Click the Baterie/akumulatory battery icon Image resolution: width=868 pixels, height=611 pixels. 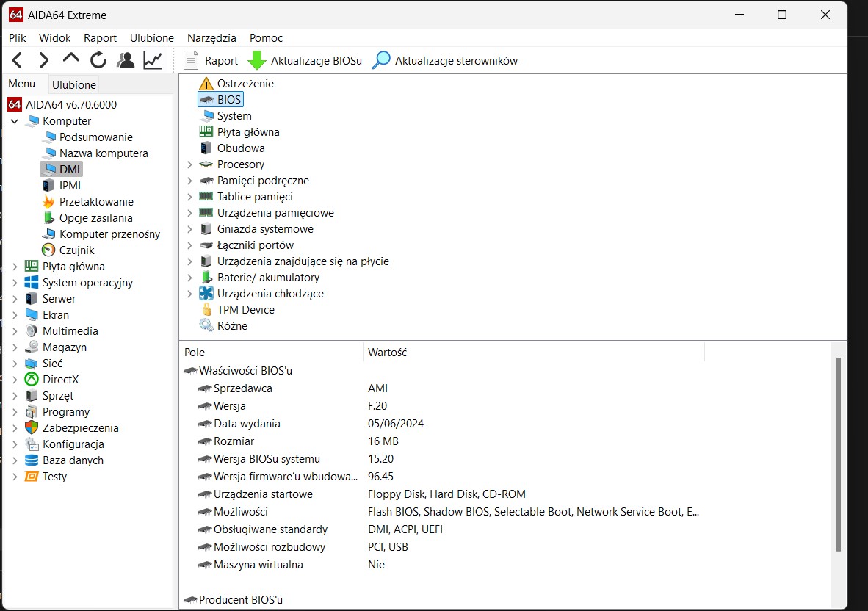pos(206,278)
